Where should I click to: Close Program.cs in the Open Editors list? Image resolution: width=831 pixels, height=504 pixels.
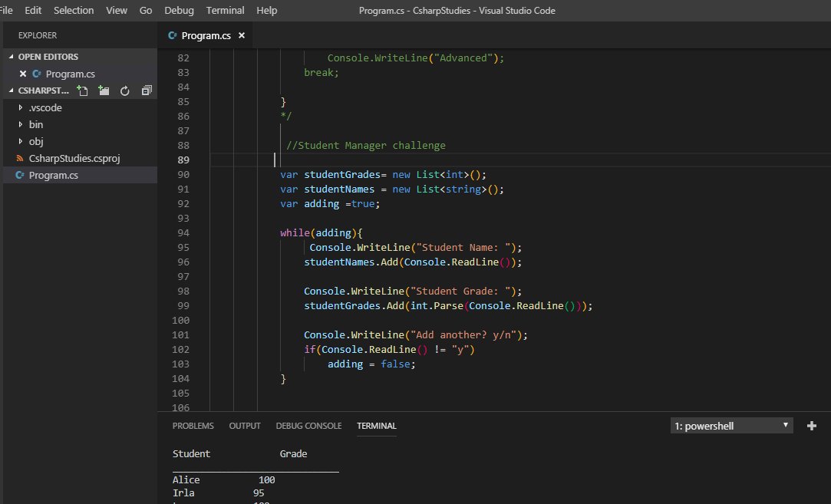tap(23, 74)
